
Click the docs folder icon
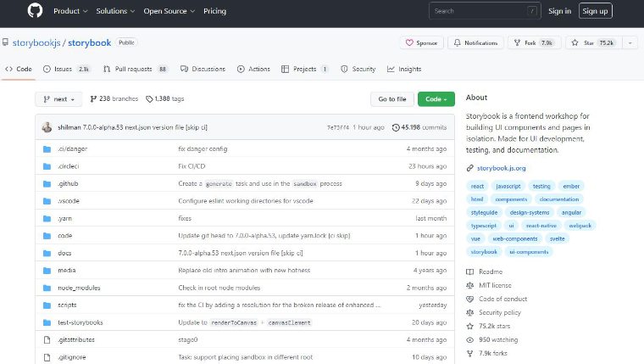pos(47,254)
